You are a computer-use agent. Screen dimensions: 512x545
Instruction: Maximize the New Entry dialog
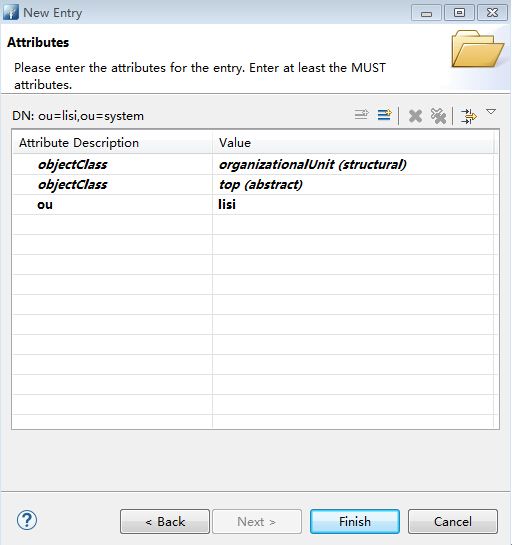[x=459, y=13]
